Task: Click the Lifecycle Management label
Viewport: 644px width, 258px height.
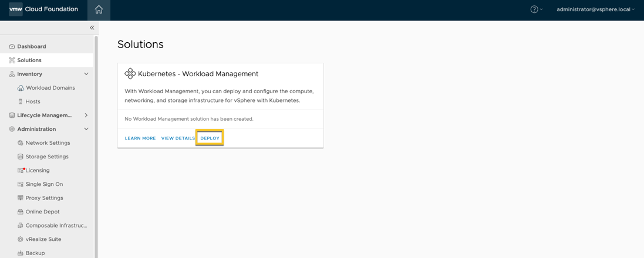Action: (x=45, y=116)
